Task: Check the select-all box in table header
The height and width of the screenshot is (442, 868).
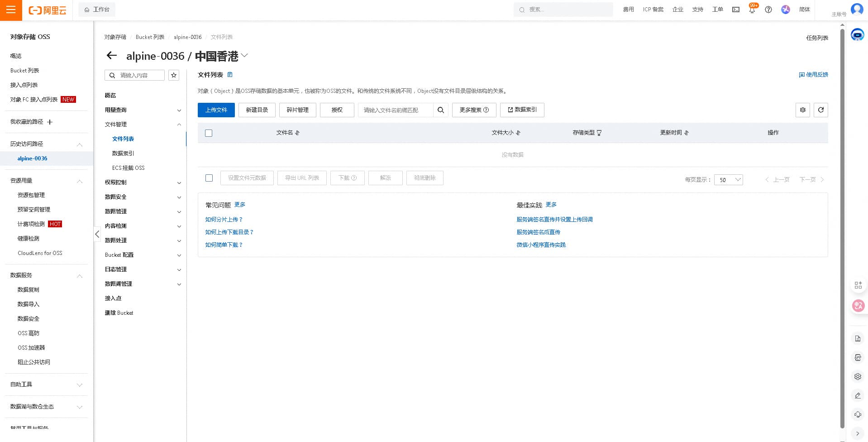Action: click(209, 133)
